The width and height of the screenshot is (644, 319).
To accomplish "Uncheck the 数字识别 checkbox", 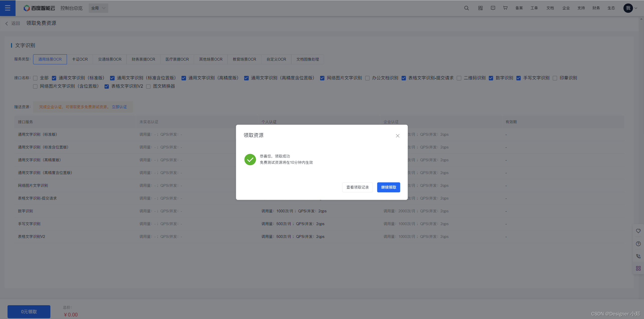I will pyautogui.click(x=491, y=78).
